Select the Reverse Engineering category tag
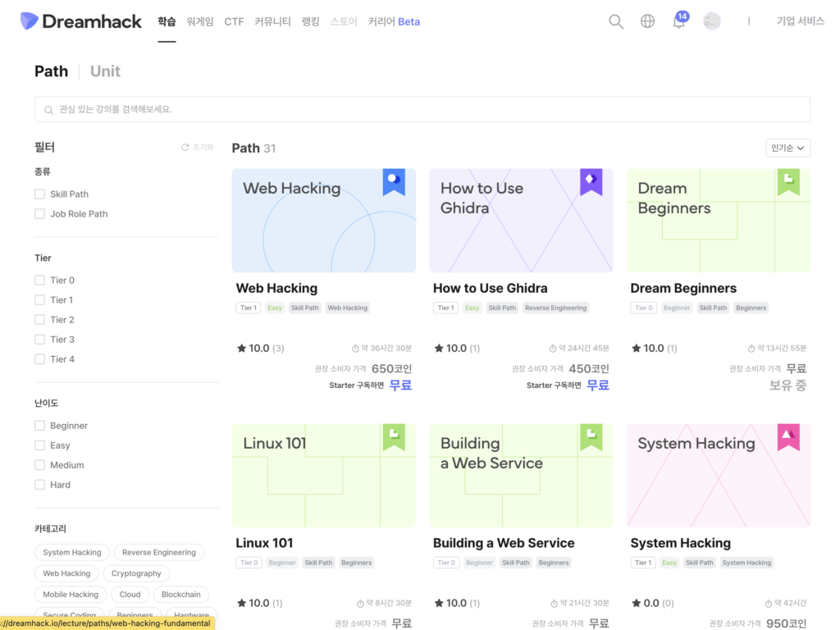Viewport: 840px width, 630px height. (x=159, y=552)
